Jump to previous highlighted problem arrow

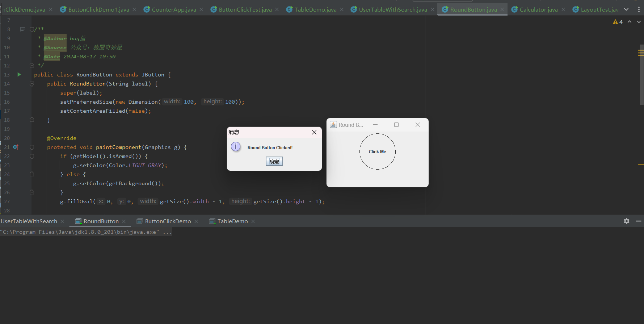pyautogui.click(x=630, y=22)
